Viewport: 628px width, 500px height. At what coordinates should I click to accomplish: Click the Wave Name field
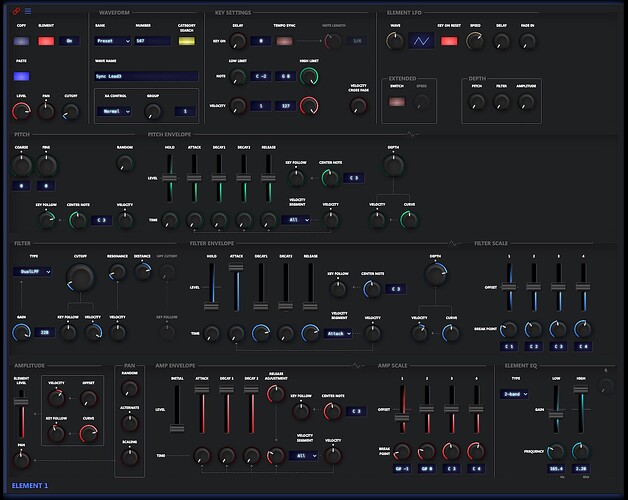146,76
